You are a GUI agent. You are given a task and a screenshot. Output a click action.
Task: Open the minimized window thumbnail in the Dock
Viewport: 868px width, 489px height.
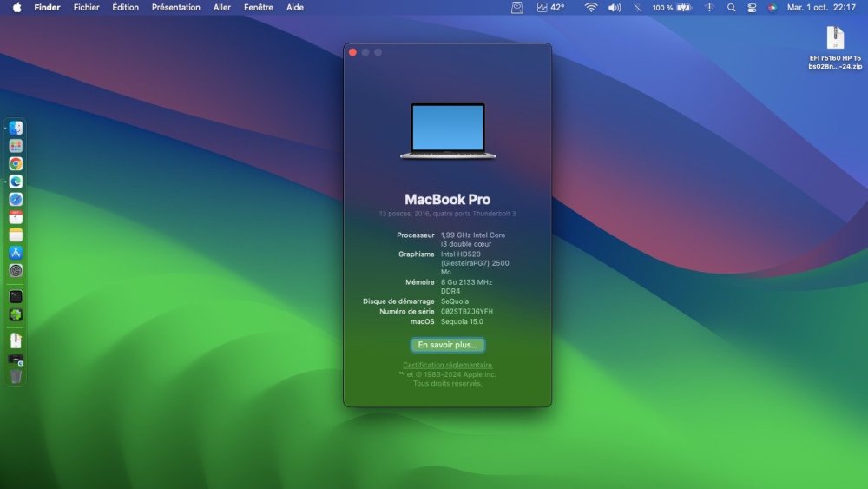pyautogui.click(x=16, y=360)
